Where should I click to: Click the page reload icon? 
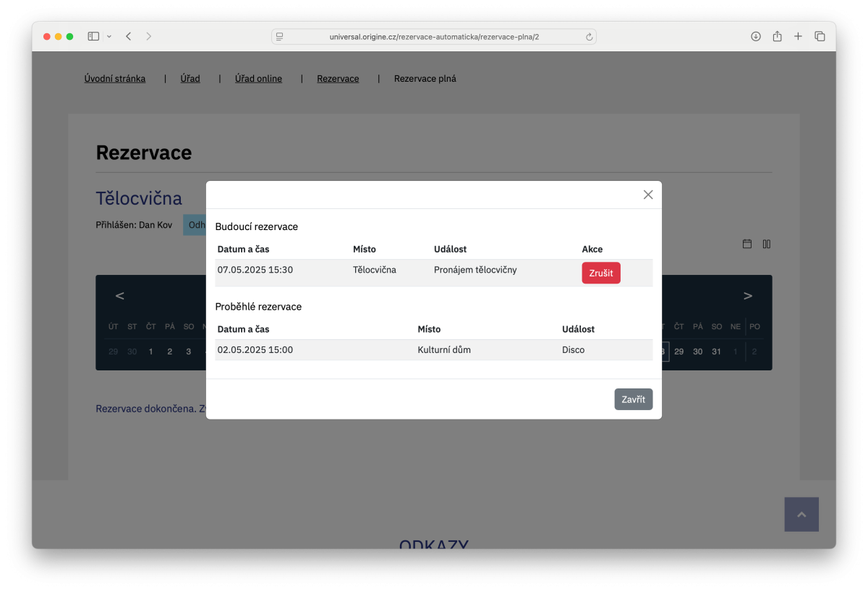click(589, 36)
